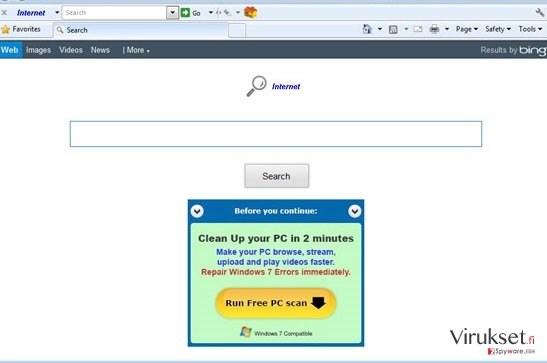Open toolbar settings with the wrench icon
547x363 pixels.
point(540,13)
